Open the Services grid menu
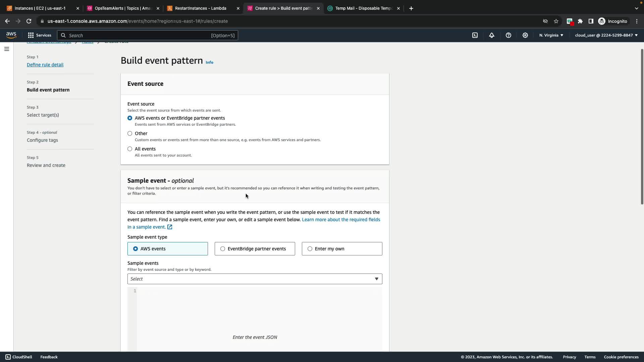The width and height of the screenshot is (644, 362). (40, 35)
